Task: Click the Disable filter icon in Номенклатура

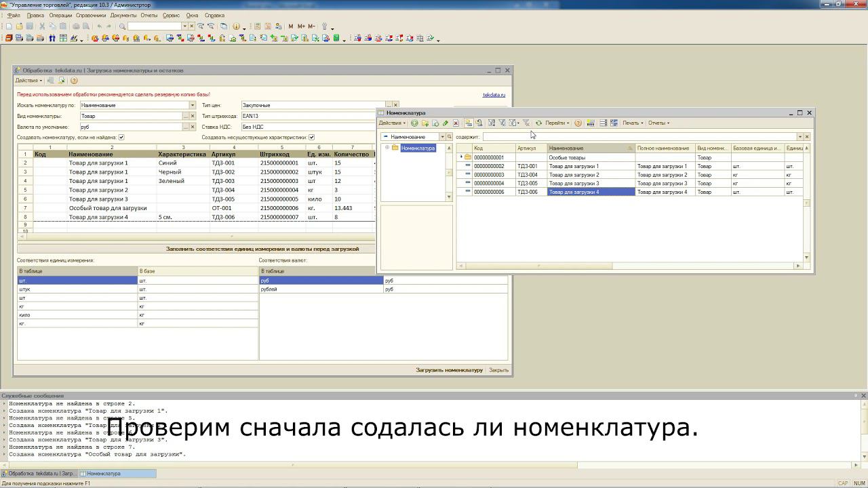Action: coord(526,123)
